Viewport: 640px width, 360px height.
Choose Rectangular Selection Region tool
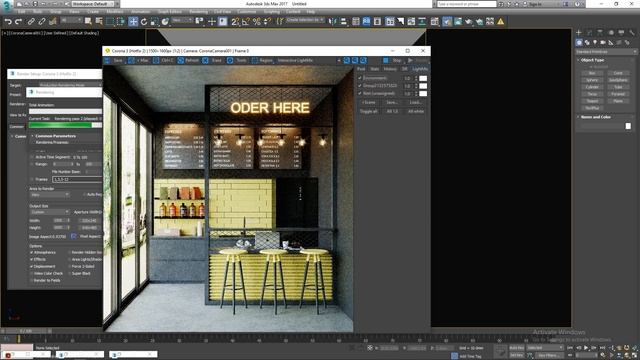click(x=110, y=21)
